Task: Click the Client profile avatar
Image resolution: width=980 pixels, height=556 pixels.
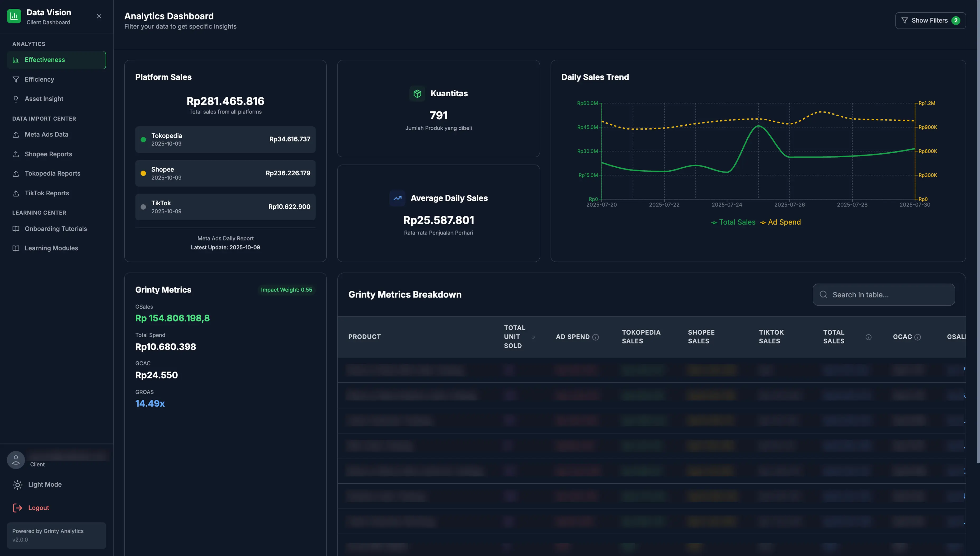Action: (x=16, y=460)
